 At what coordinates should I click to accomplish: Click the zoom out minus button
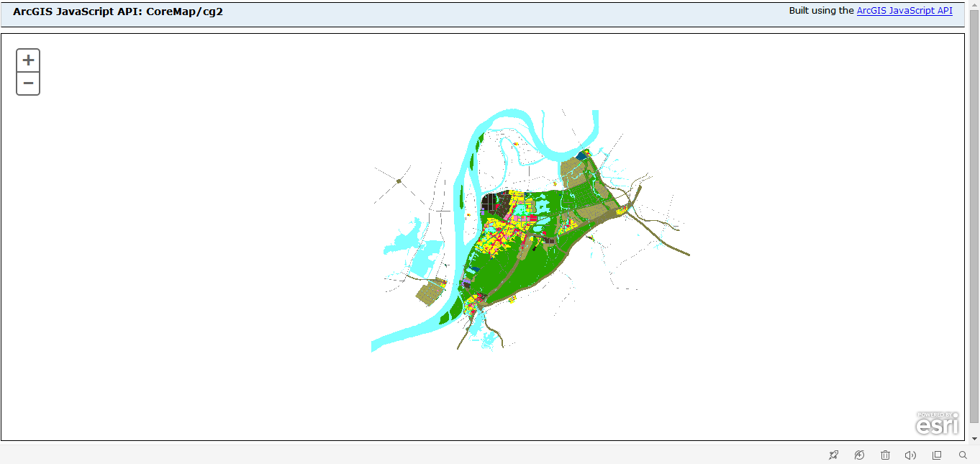(x=28, y=83)
